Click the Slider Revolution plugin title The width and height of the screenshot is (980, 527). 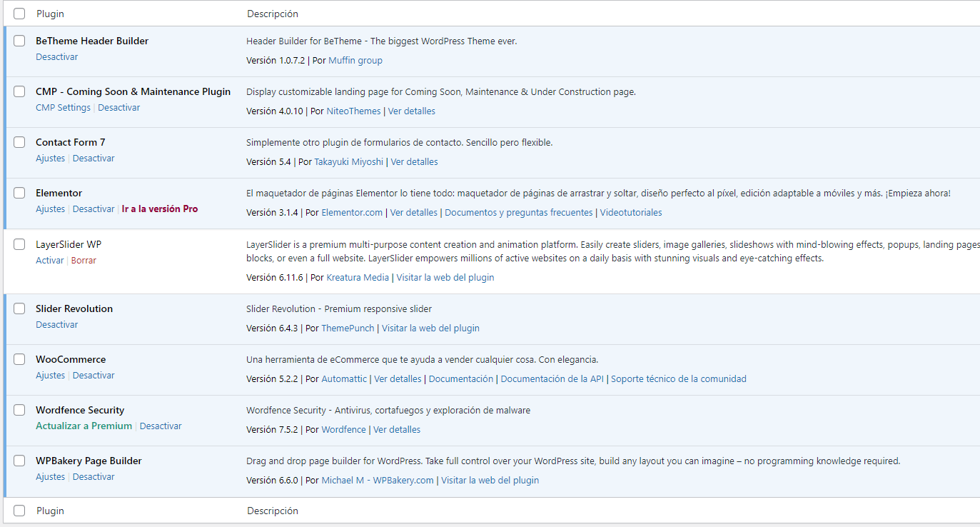[74, 308]
